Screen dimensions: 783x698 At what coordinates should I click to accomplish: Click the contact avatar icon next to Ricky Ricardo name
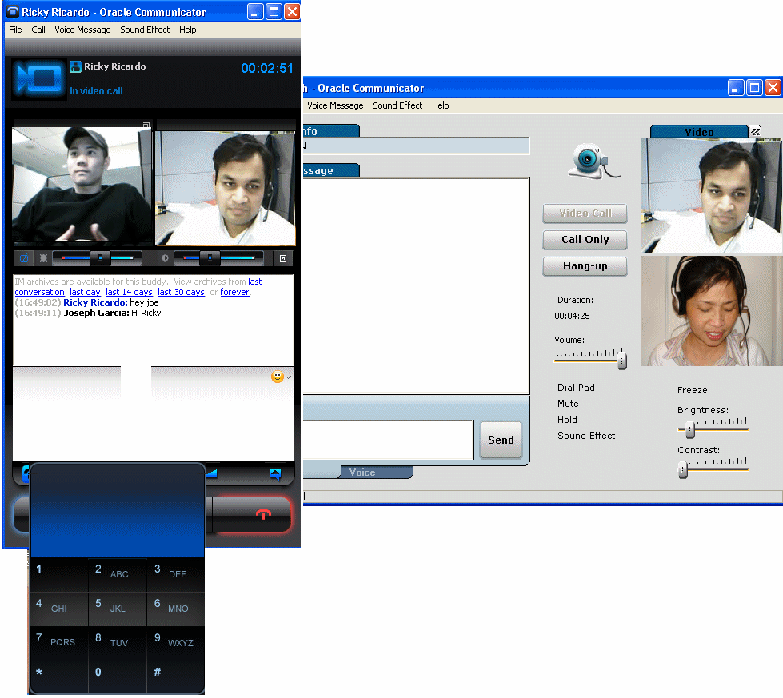[75, 66]
